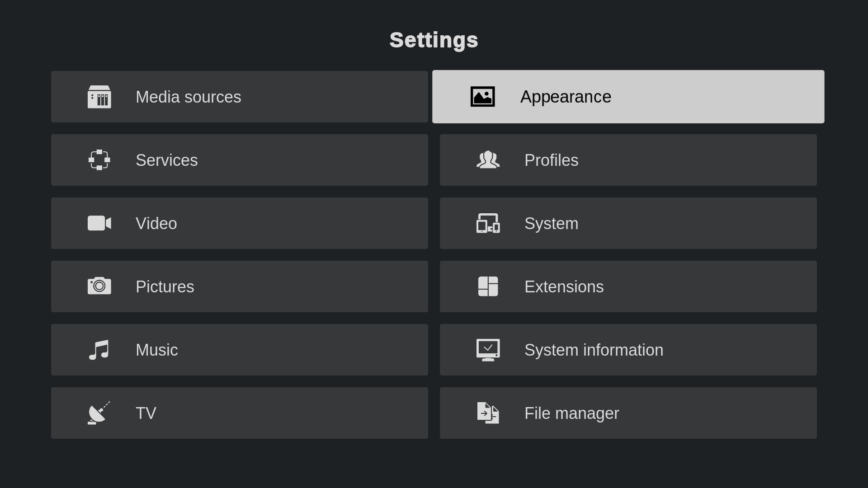Click the Services network icon
868x488 pixels.
[x=99, y=160]
